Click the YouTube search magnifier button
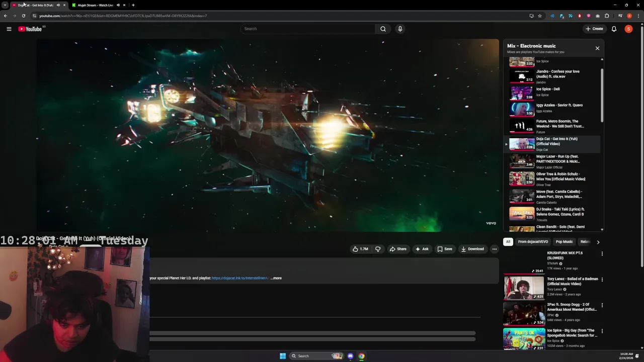Image resolution: width=644 pixels, height=362 pixels. [x=383, y=29]
